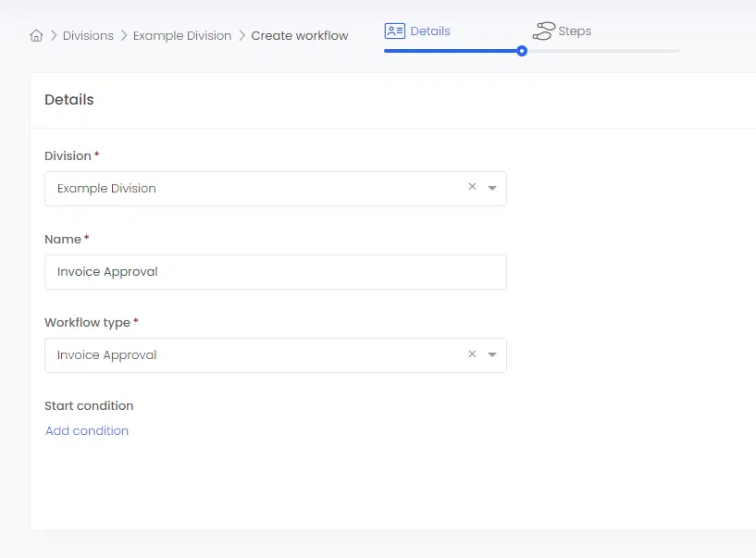Expand Division dropdown arrow
756x558 pixels.
491,188
